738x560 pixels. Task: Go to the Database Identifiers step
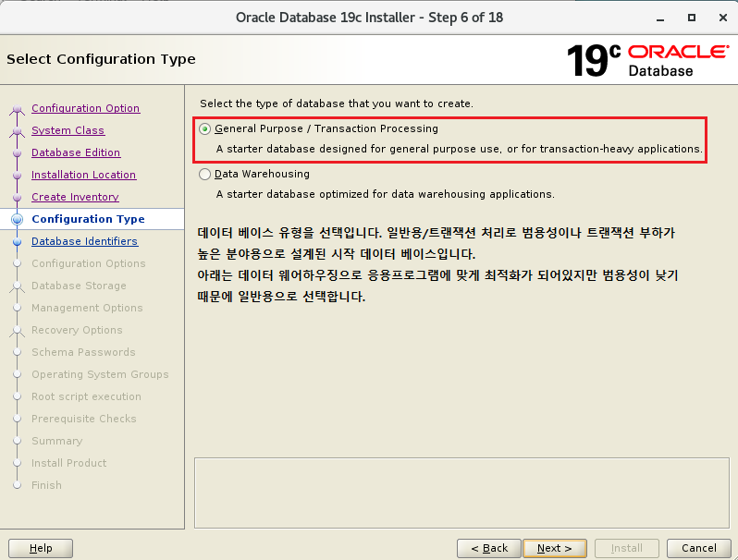pyautogui.click(x=85, y=241)
